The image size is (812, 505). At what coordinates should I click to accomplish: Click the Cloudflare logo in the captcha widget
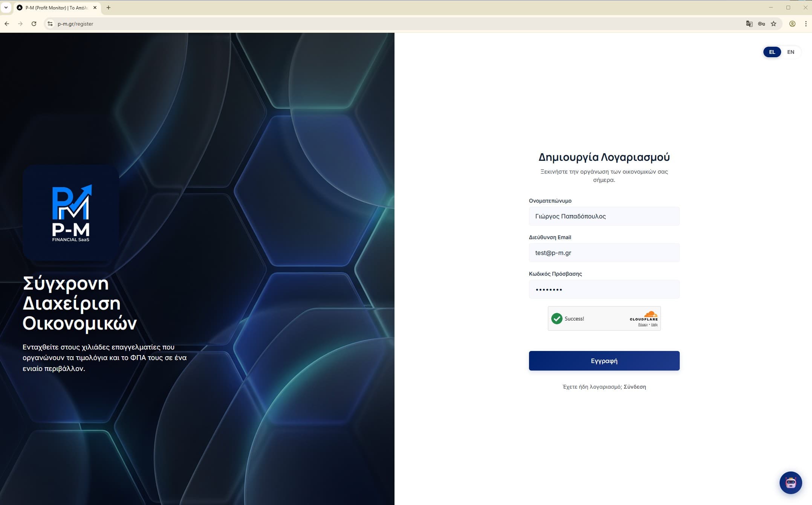pos(644,316)
